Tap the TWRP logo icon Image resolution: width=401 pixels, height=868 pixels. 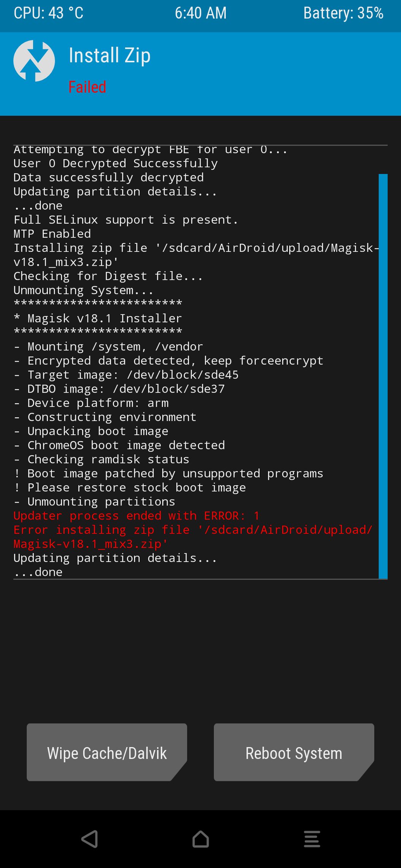[34, 61]
